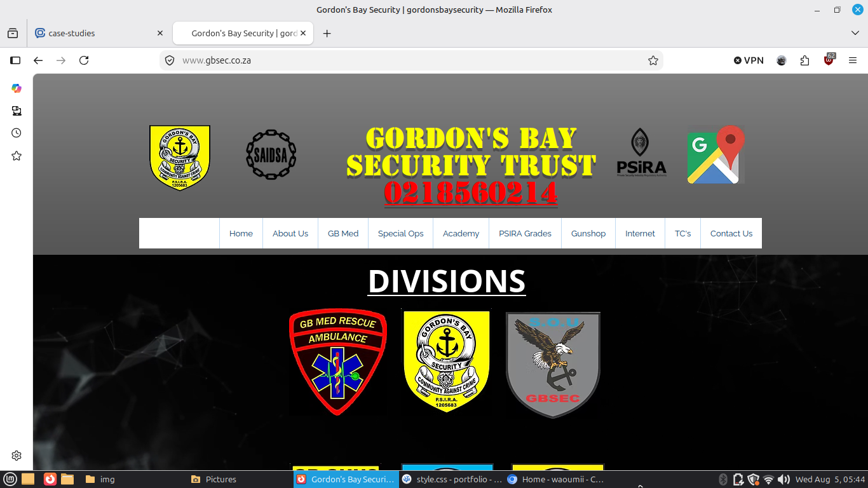Open the Gunshop menu item
Image resolution: width=868 pixels, height=488 pixels.
[588, 233]
